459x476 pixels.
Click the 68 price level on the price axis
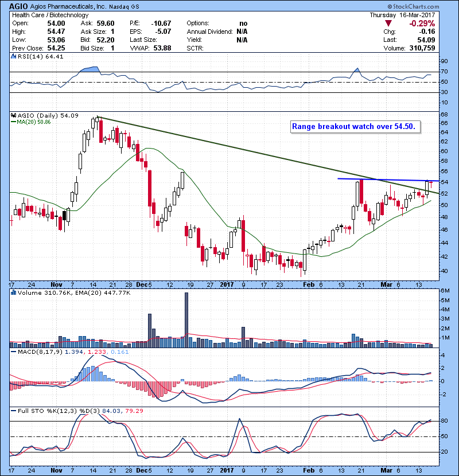click(444, 115)
